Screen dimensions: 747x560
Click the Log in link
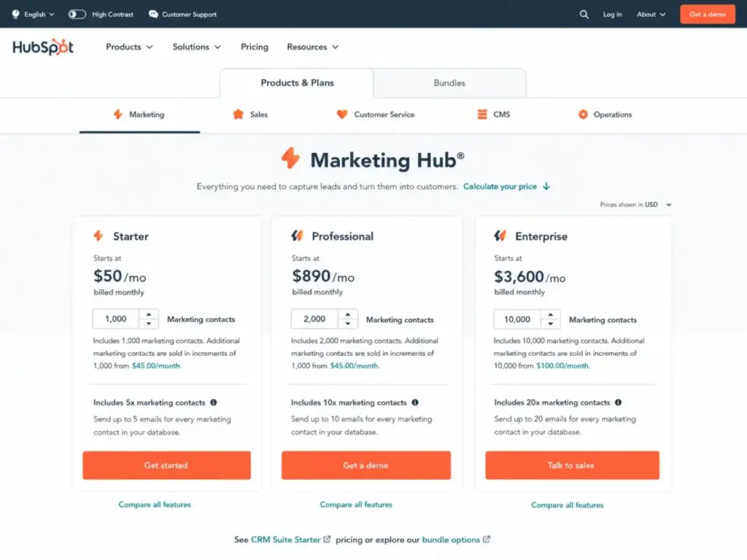pyautogui.click(x=612, y=15)
